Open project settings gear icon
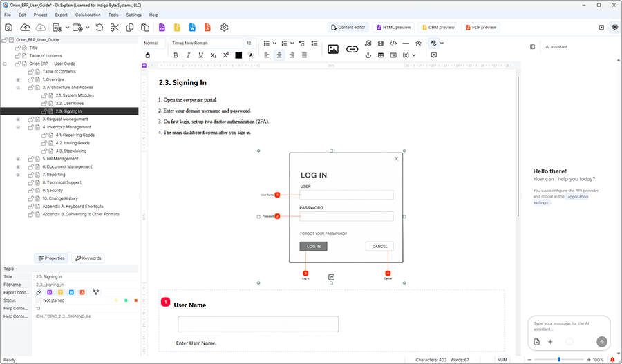Viewport: 622px width, 364px height. (x=224, y=28)
